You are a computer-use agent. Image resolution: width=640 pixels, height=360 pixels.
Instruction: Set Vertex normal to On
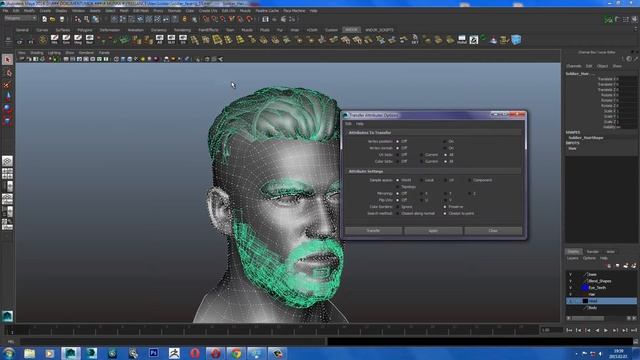point(445,148)
